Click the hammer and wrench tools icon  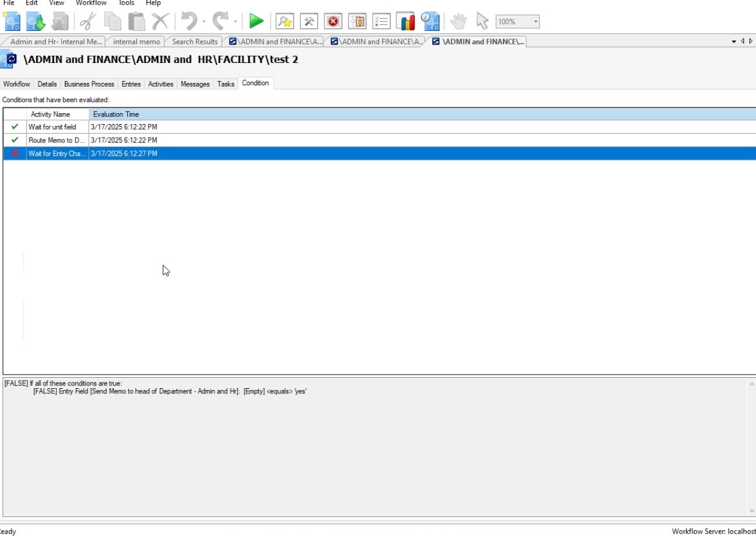point(309,21)
